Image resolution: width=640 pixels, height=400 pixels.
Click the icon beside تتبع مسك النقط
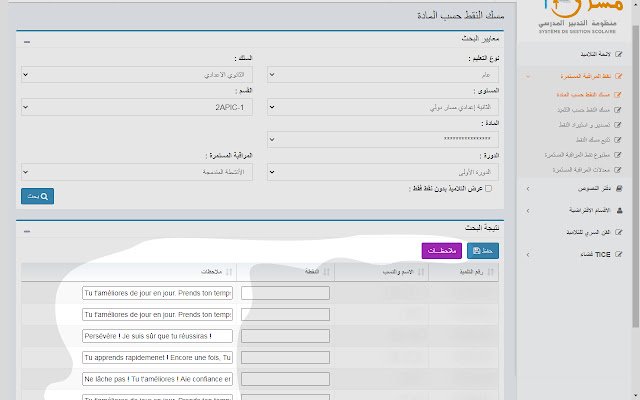click(618, 140)
